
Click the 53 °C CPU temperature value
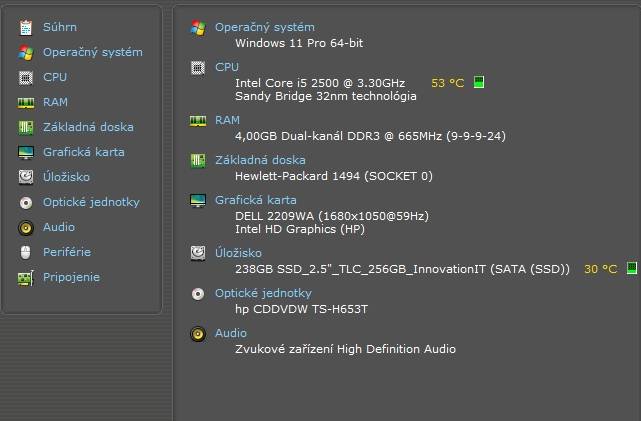point(448,83)
